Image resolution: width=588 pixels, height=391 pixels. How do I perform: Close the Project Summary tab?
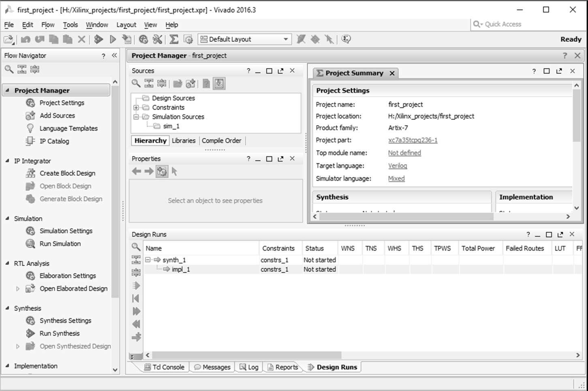pos(392,73)
